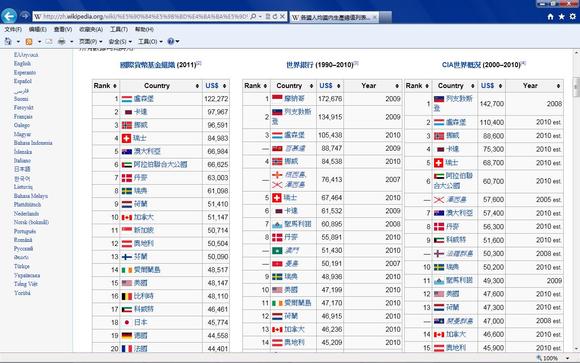Click the Switzerland flag in IMF 2011 table
This screenshot has height=363, width=580.
(x=127, y=138)
